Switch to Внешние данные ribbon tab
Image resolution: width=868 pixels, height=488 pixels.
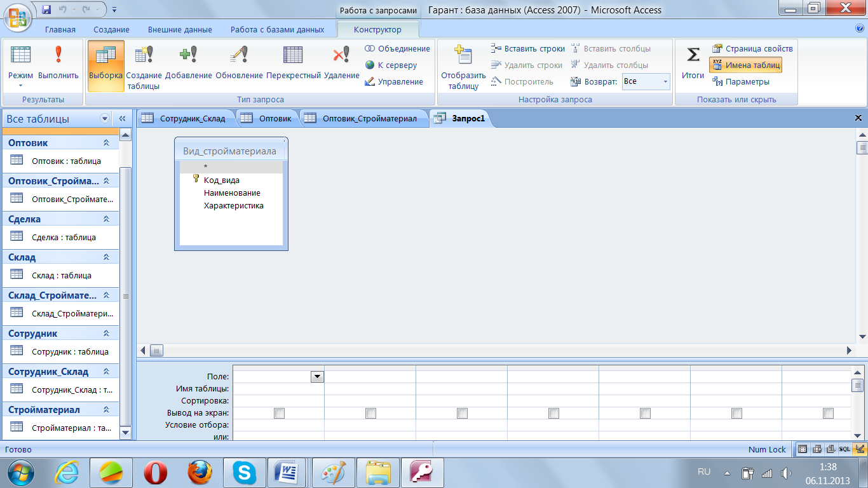[x=180, y=29]
